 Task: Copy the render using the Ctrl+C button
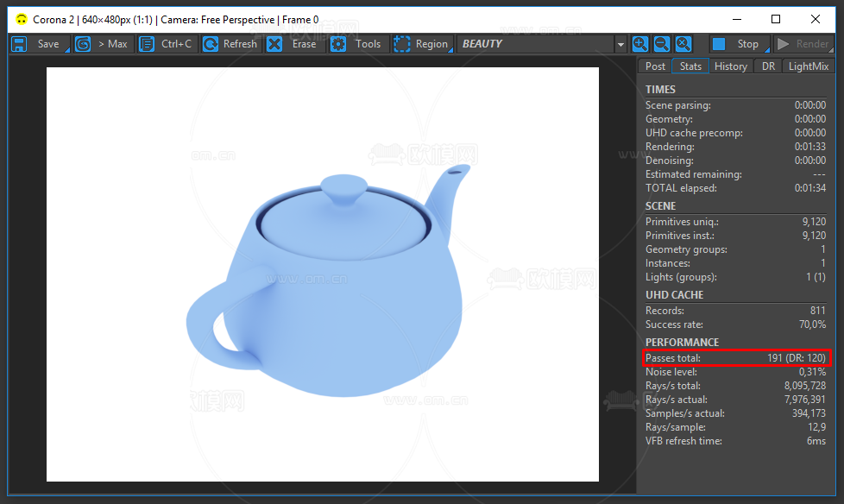coord(167,44)
